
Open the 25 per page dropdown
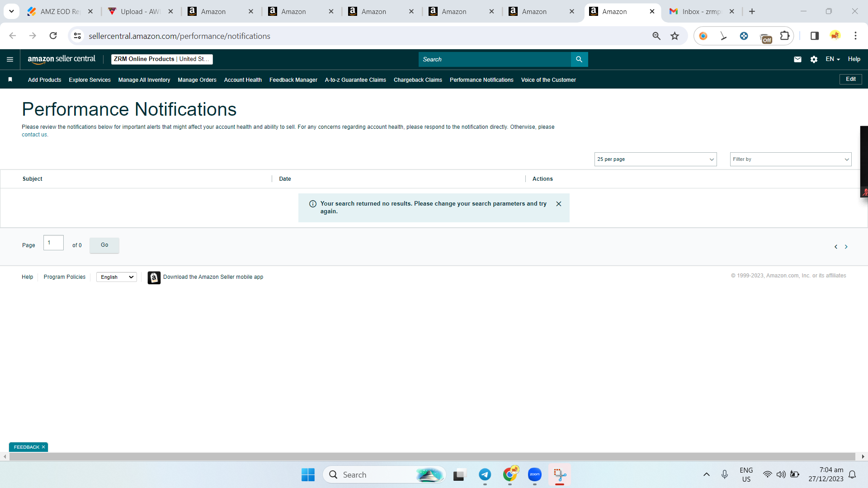(x=656, y=159)
